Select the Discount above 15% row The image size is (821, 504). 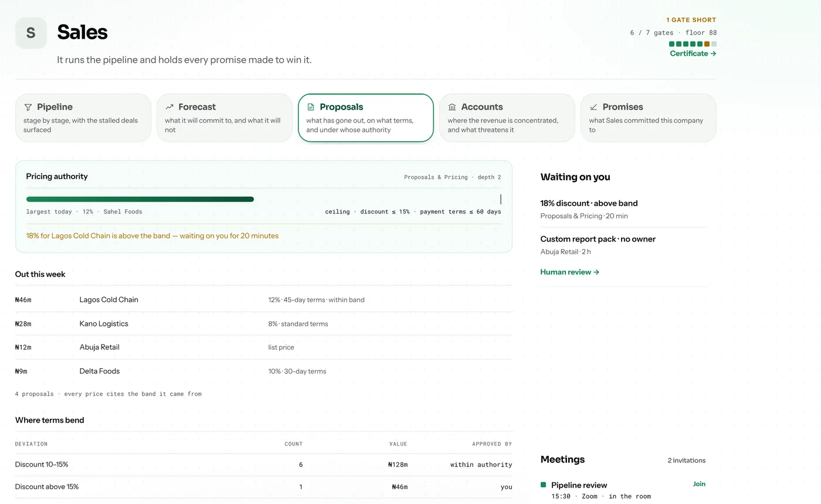(264, 486)
